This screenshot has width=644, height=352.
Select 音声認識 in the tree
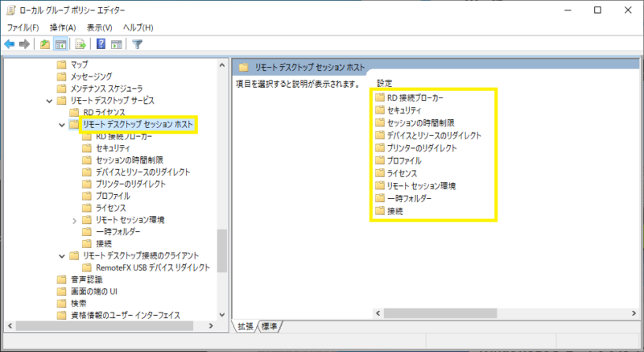86,280
